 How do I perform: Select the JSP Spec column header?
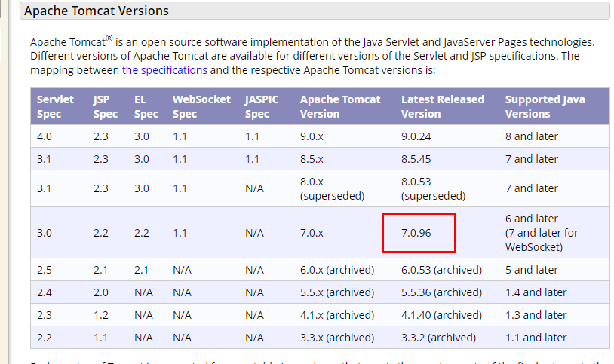tap(106, 106)
